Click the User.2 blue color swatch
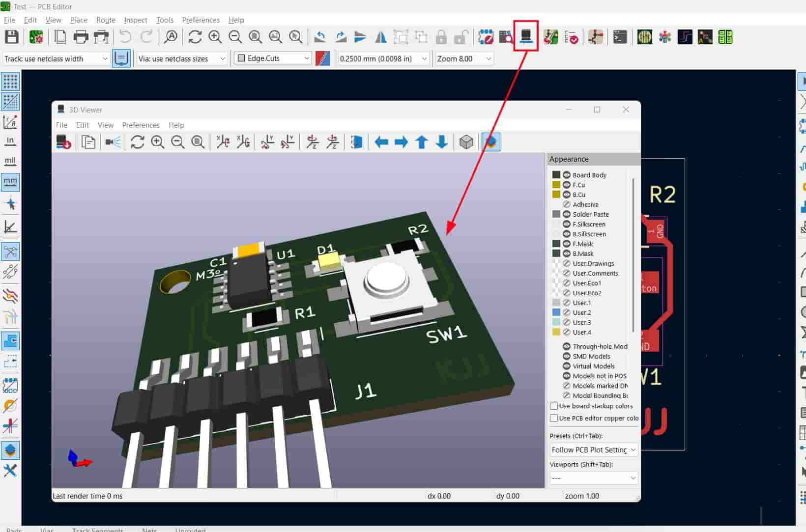Image resolution: width=806 pixels, height=532 pixels. pos(556,312)
